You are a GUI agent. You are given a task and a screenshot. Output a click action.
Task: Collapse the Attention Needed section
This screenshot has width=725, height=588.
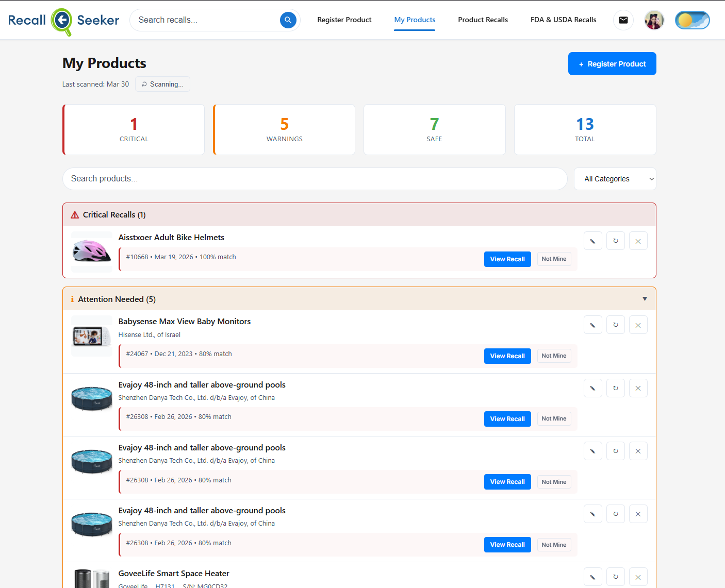644,298
